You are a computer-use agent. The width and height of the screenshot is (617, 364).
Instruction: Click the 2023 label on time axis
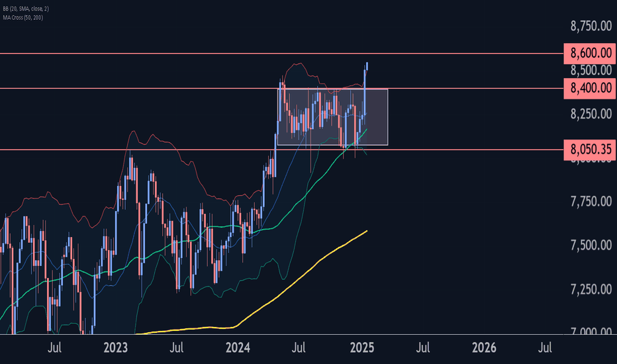(x=116, y=348)
